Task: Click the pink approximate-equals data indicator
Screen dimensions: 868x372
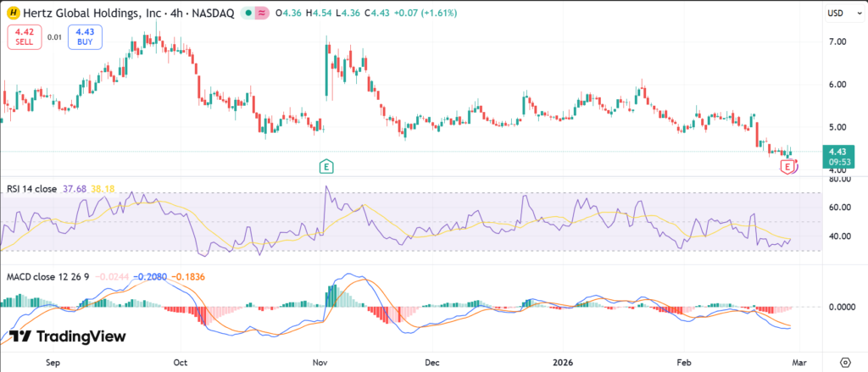Action: (262, 14)
